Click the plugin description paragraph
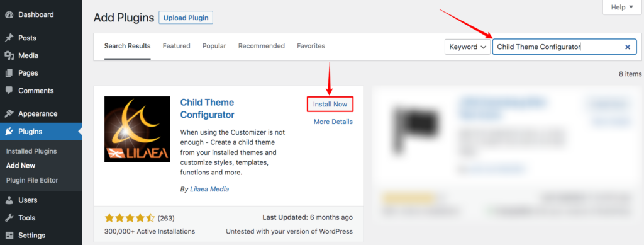Viewport: 644px width, 245px height. 233,152
